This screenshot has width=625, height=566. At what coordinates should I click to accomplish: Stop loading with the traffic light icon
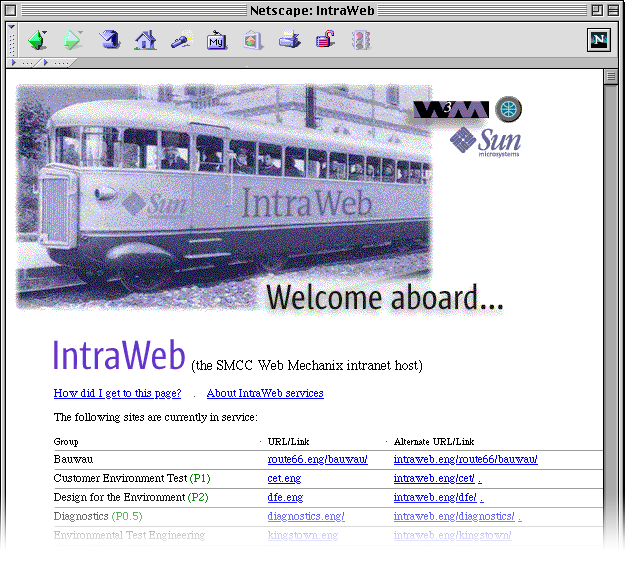point(361,40)
